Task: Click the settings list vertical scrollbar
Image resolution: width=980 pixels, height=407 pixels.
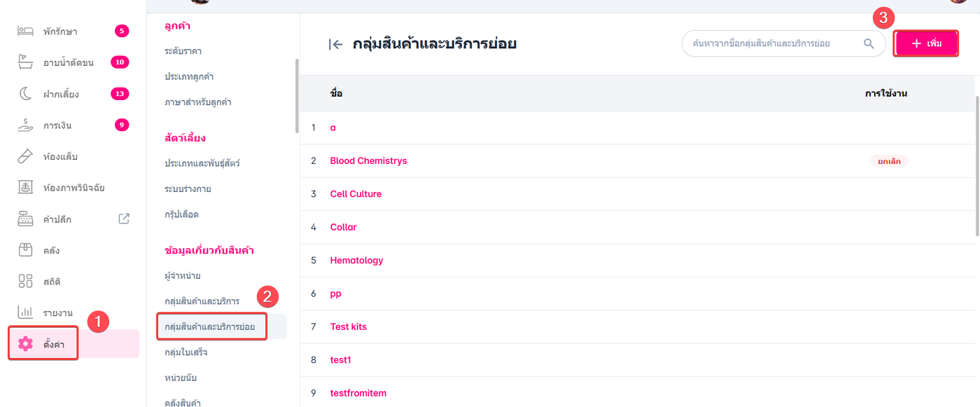Action: (297, 95)
